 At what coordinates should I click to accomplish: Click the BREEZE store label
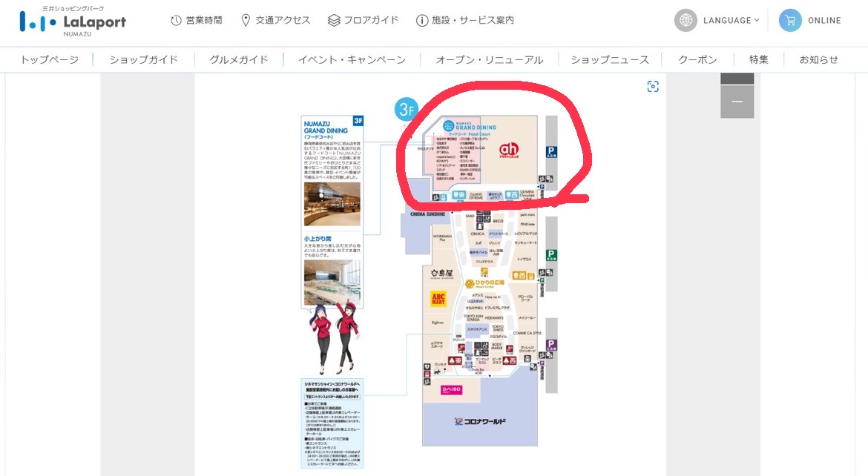coord(498,221)
